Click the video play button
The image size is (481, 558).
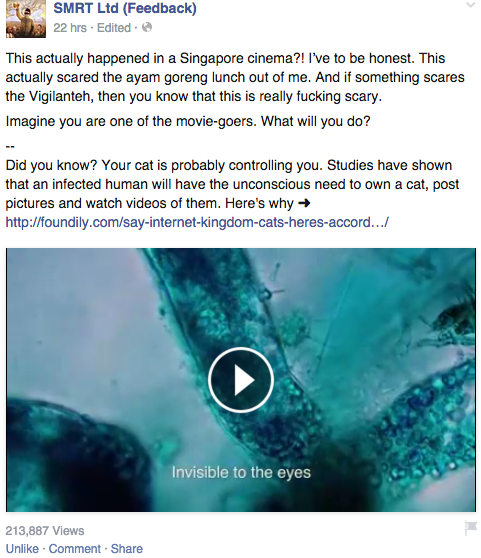(x=241, y=380)
